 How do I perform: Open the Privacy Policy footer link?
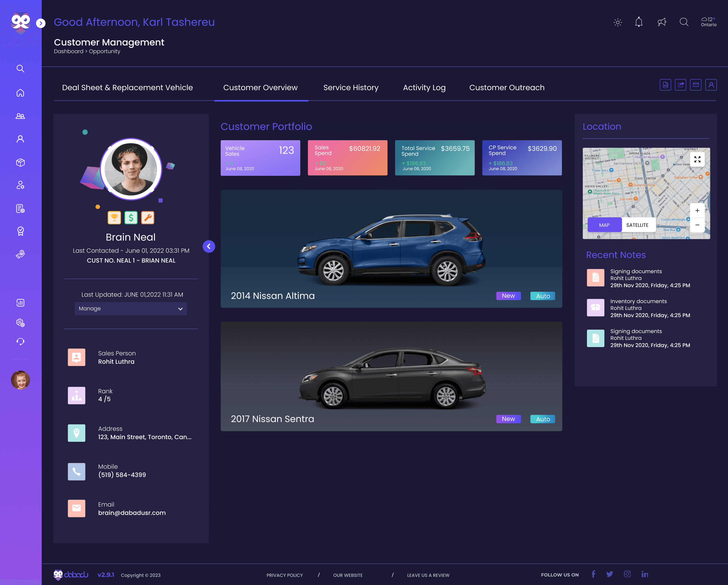tap(285, 575)
